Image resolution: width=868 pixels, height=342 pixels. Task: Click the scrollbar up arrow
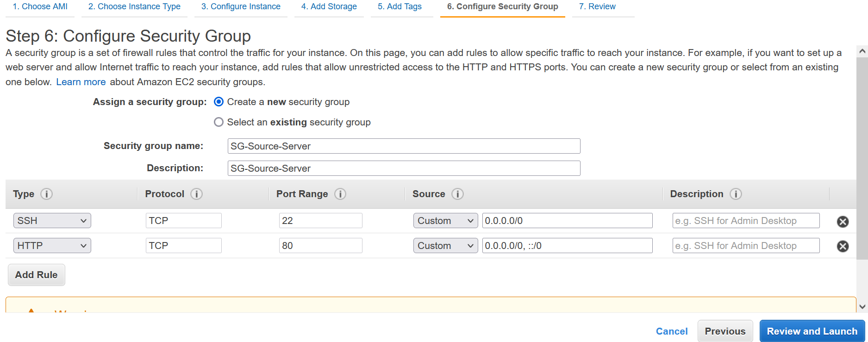(862, 51)
